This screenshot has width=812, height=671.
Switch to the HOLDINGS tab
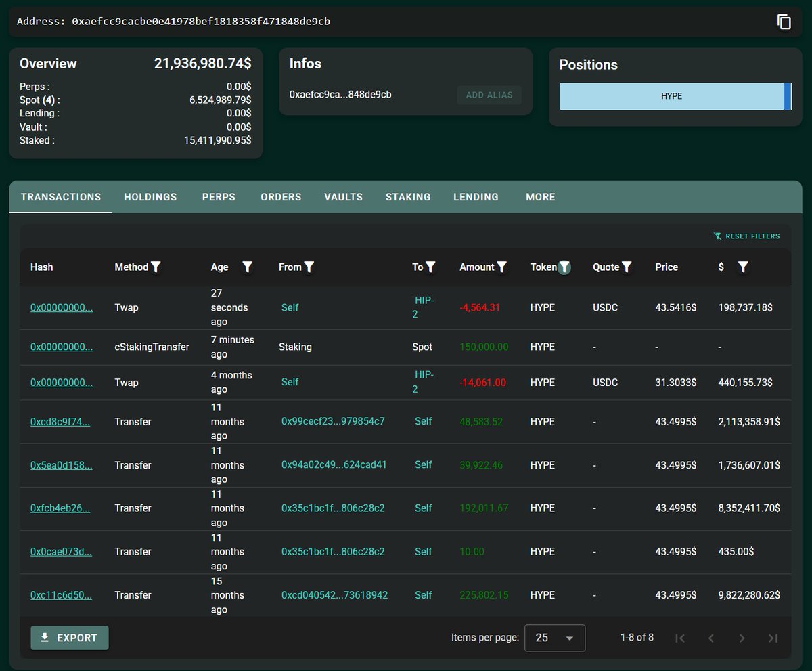[x=150, y=197]
